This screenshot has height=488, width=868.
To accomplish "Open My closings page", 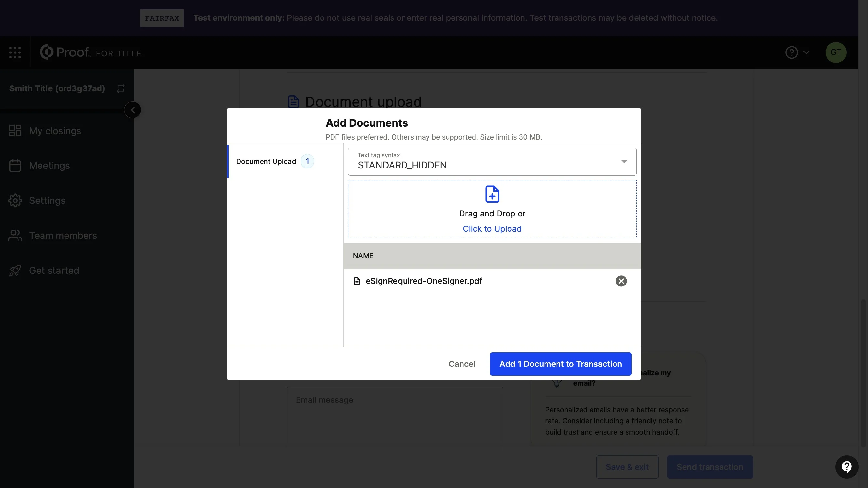I will 55,131.
